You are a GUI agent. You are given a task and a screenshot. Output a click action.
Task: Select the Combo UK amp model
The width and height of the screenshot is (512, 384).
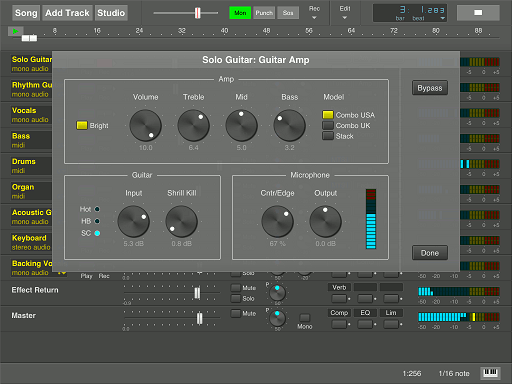click(328, 125)
